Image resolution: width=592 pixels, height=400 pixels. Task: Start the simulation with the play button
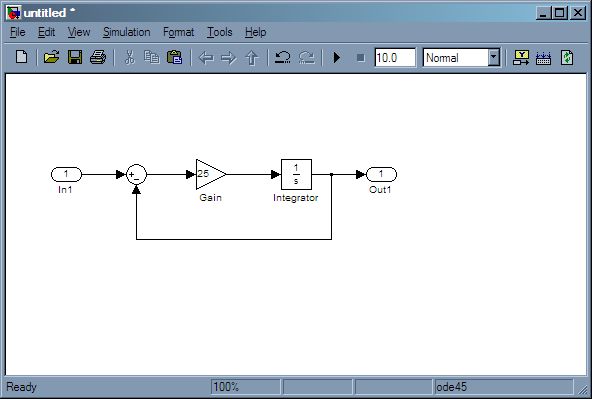click(x=337, y=57)
